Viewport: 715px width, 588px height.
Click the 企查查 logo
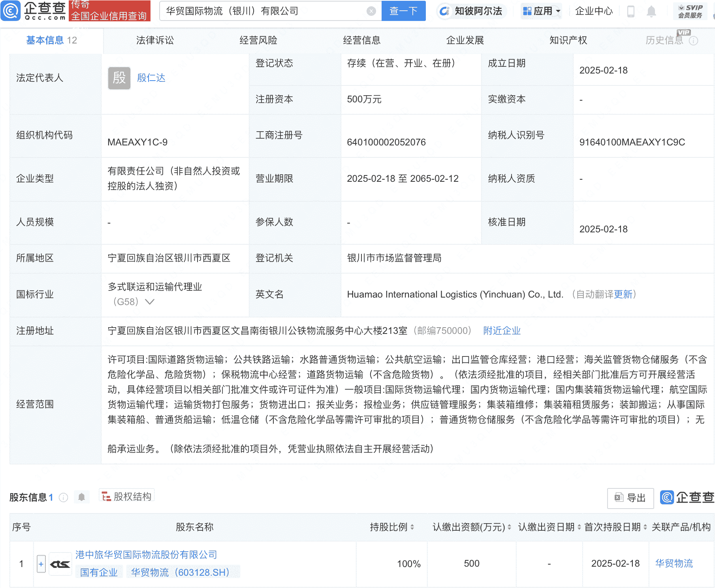34,11
